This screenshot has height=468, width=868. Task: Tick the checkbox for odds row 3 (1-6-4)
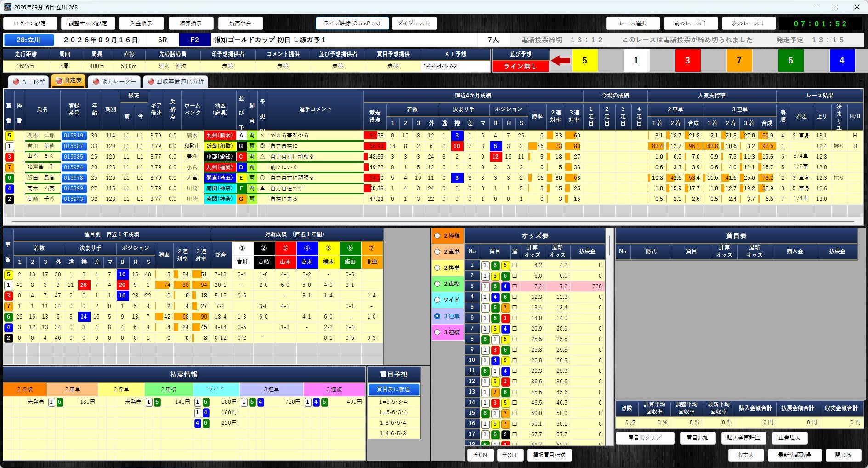pyautogui.click(x=515, y=286)
